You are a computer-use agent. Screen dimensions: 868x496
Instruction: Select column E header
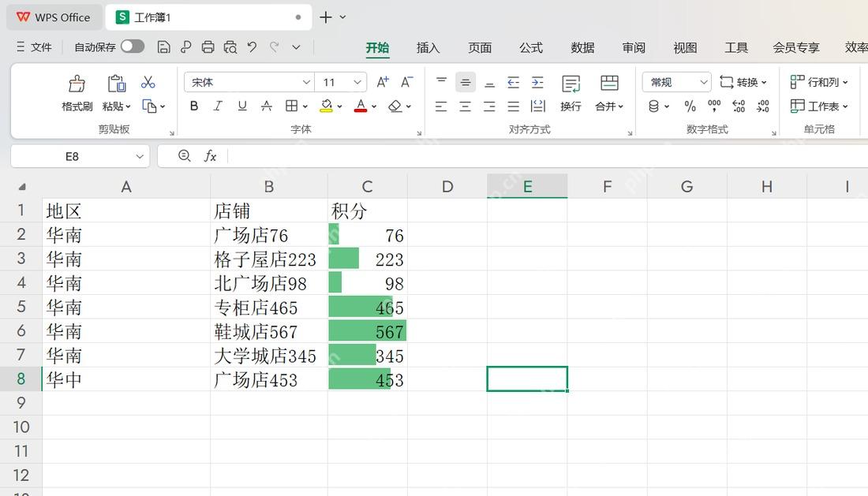click(x=527, y=186)
